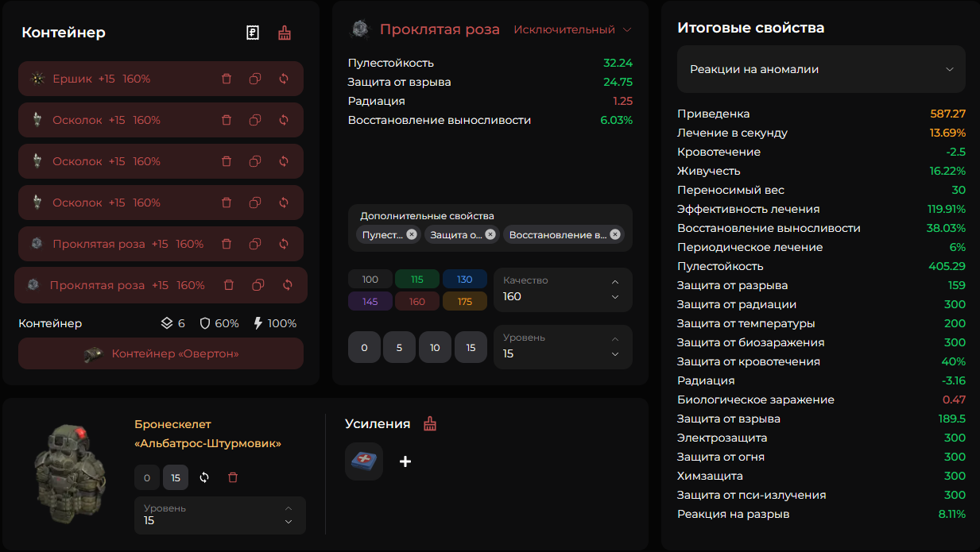The height and width of the screenshot is (552, 980).
Task: Delete the Ершик artifact from container
Action: coord(227,79)
